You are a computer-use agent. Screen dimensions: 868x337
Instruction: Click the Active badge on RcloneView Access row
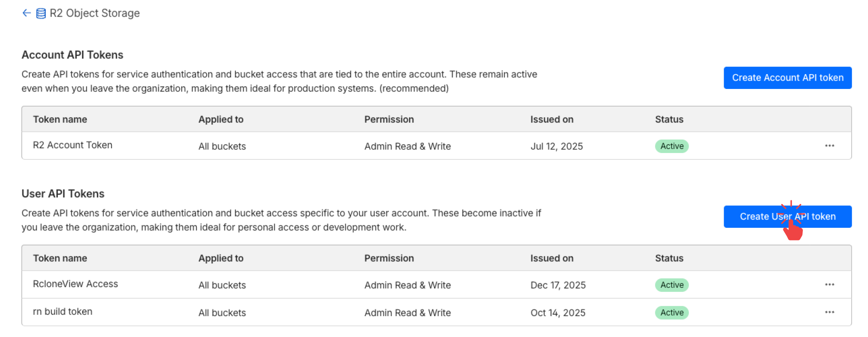point(671,285)
